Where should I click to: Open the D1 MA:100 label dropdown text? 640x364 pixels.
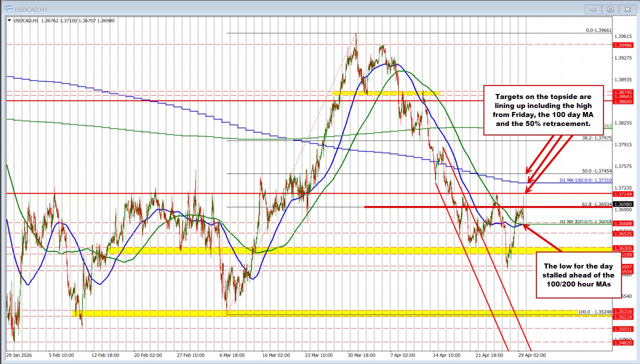[x=586, y=180]
